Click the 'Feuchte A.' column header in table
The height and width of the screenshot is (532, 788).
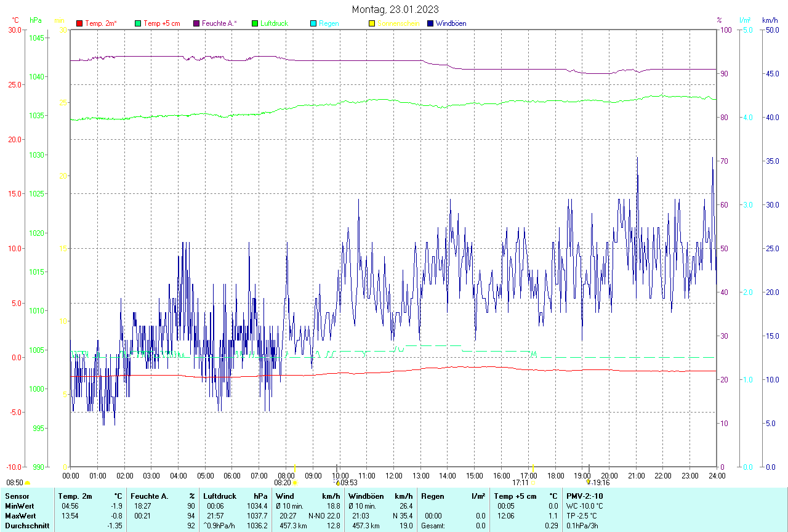(150, 496)
